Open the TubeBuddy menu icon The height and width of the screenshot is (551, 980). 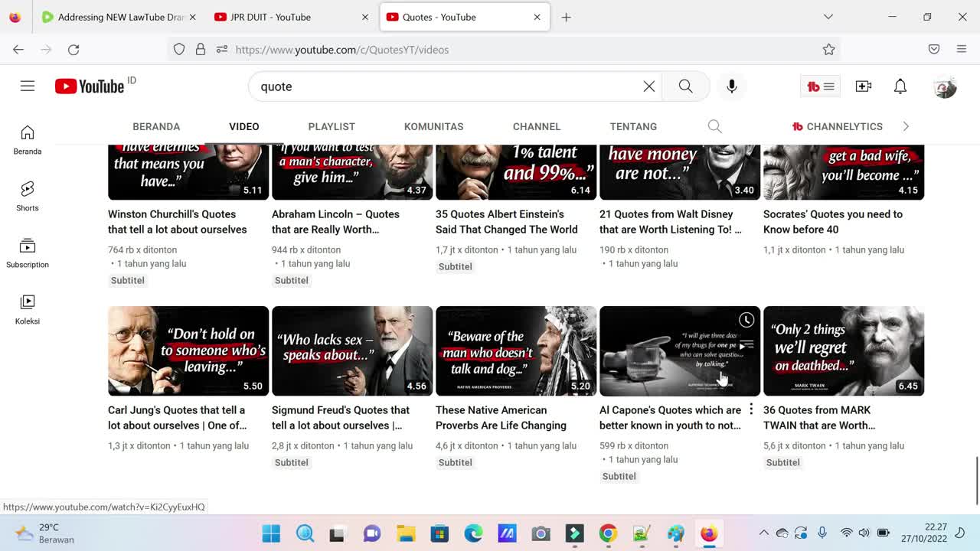coord(820,86)
